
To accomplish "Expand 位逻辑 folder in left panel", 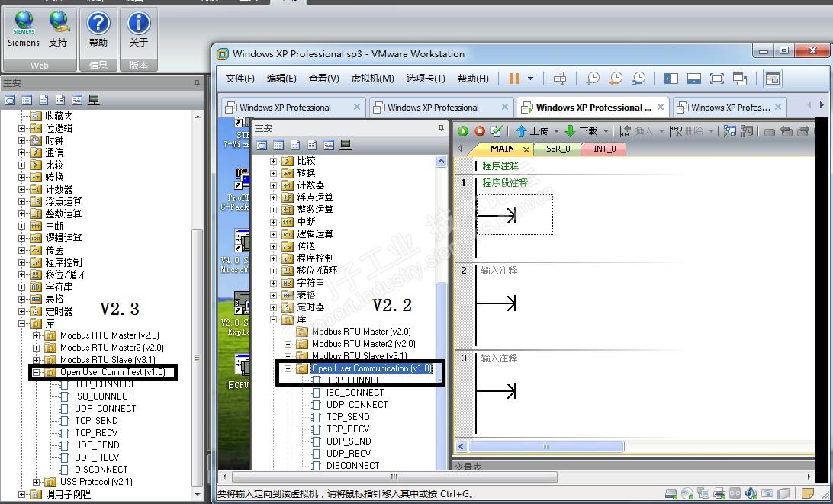I will coord(22,128).
